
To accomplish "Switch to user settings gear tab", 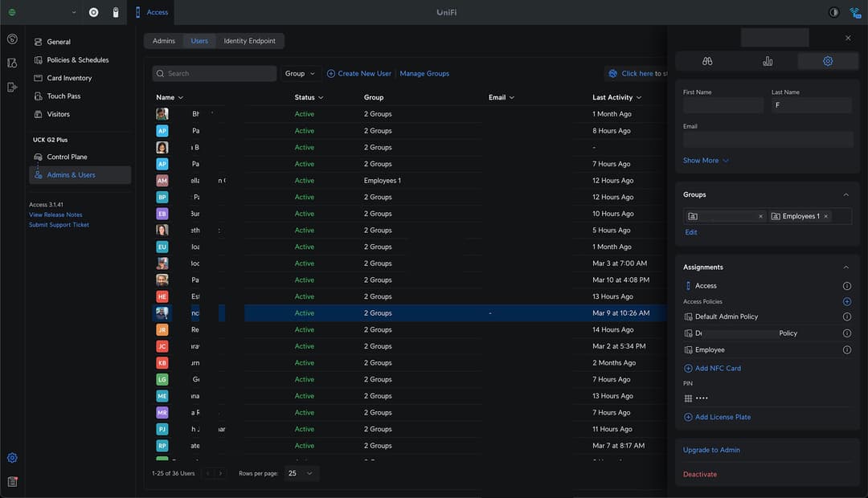I will 828,61.
